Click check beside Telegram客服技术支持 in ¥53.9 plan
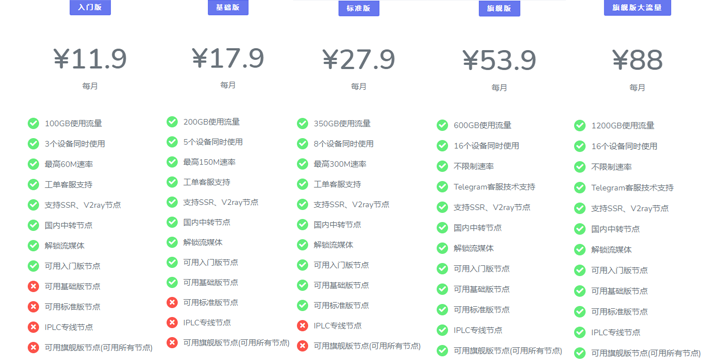This screenshot has width=720, height=360. (x=442, y=187)
